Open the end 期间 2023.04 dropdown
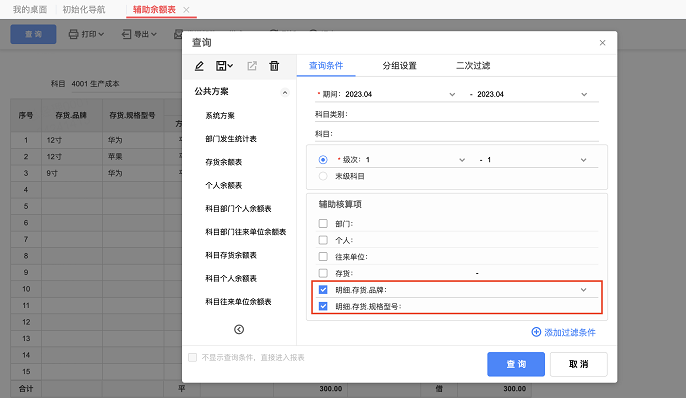The width and height of the screenshot is (686, 398). (584, 94)
